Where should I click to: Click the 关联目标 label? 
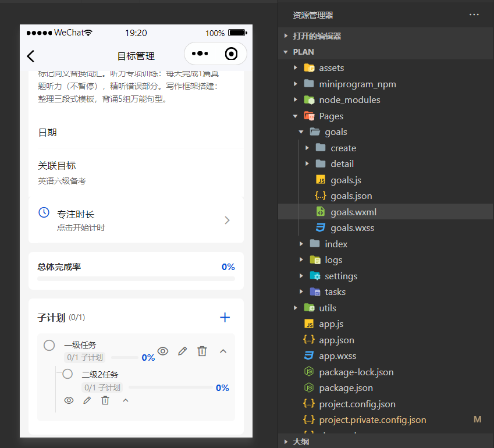(x=56, y=165)
